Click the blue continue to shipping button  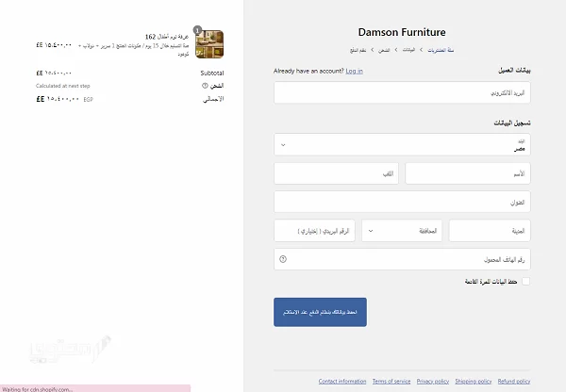[x=320, y=312]
